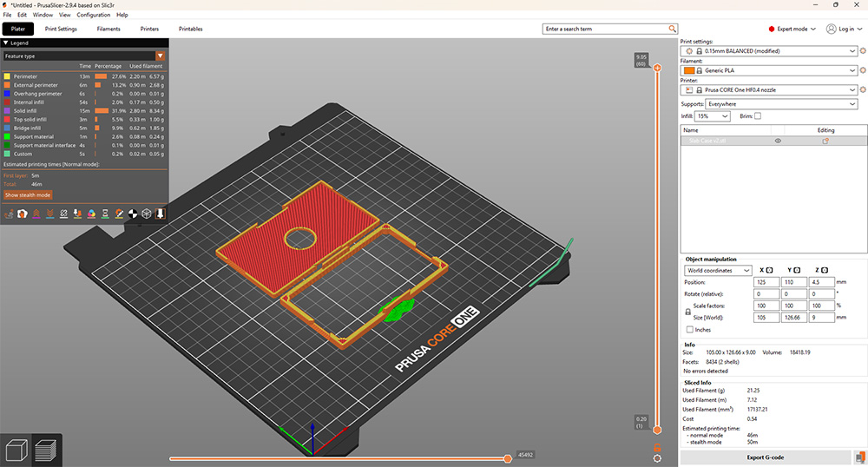Toggle Solid infill purple visibility box
This screenshot has width=868, height=467.
(7, 110)
